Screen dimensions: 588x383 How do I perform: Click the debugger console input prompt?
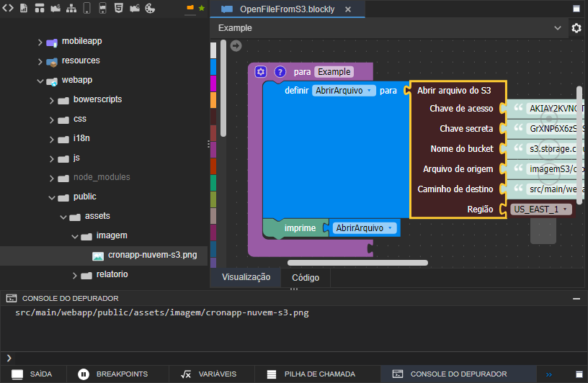click(x=293, y=359)
